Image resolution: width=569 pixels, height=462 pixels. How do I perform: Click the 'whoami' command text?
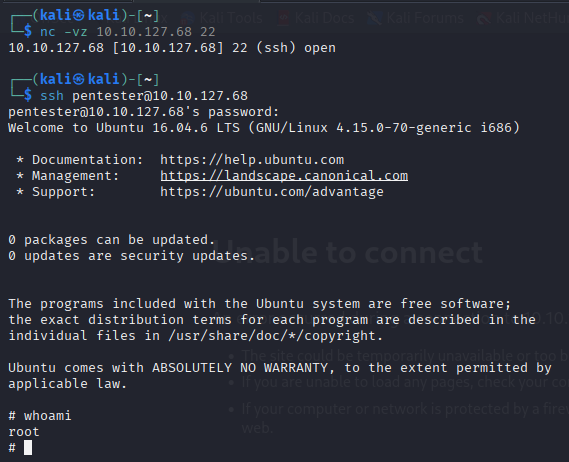[48, 416]
